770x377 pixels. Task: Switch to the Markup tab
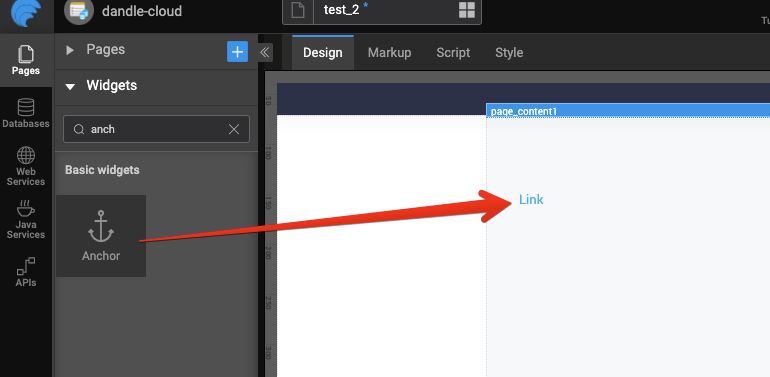[x=389, y=53]
